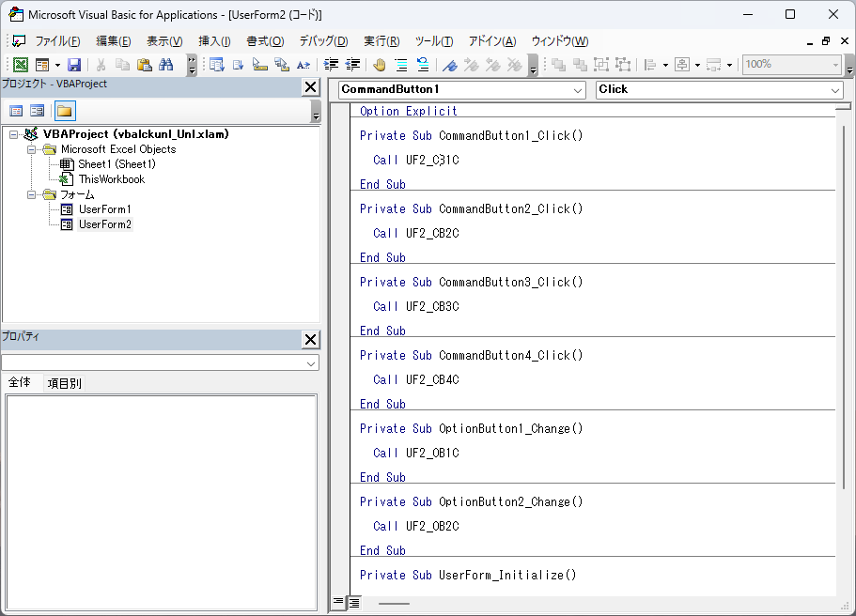Save the project with the floppy icon
The image size is (856, 616).
[x=73, y=65]
